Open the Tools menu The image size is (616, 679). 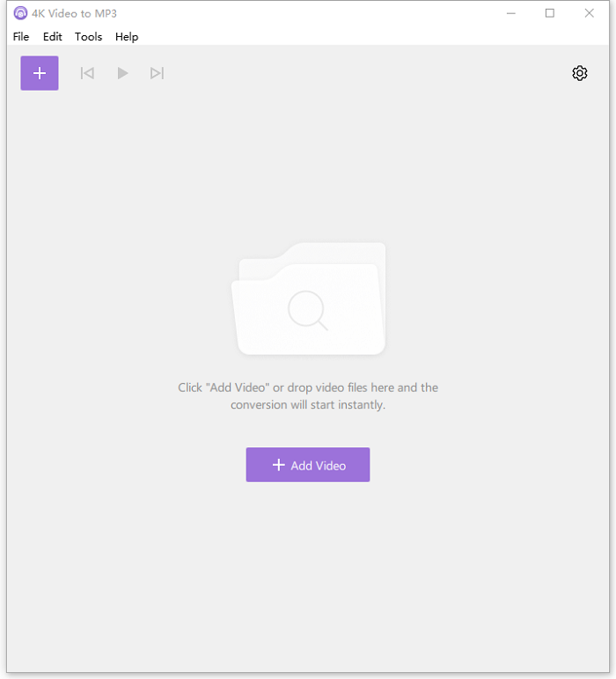pos(88,37)
